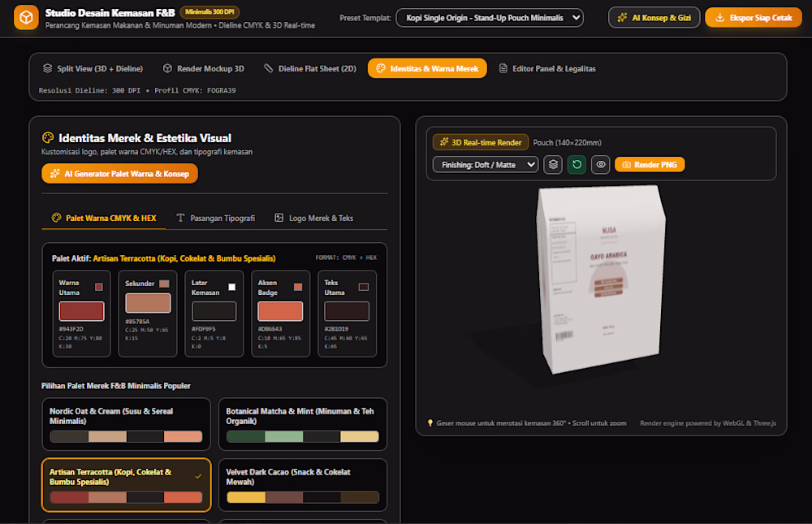Switch to Render Mockup 3D tab
The image size is (812, 524).
[204, 68]
